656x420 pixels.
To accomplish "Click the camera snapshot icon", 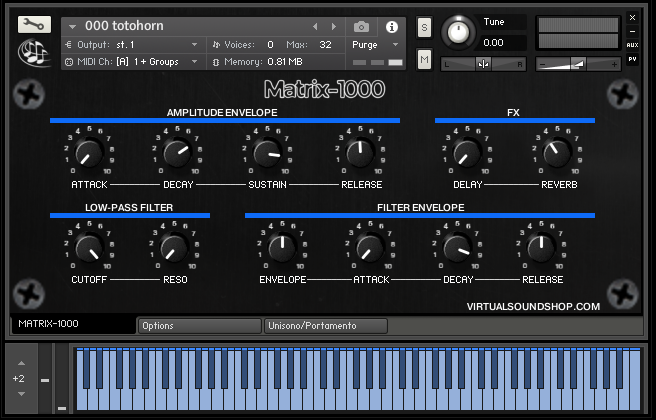I will (x=361, y=26).
